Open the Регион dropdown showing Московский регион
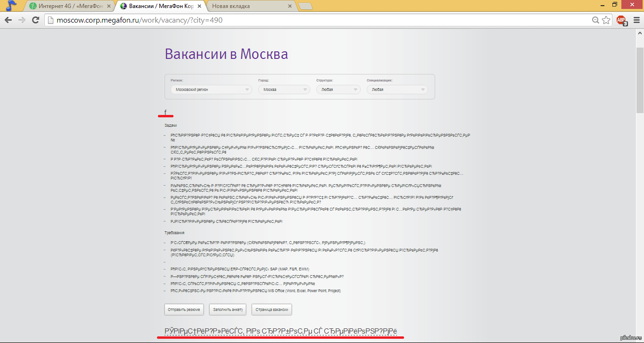The height and width of the screenshot is (343, 644). click(x=211, y=90)
